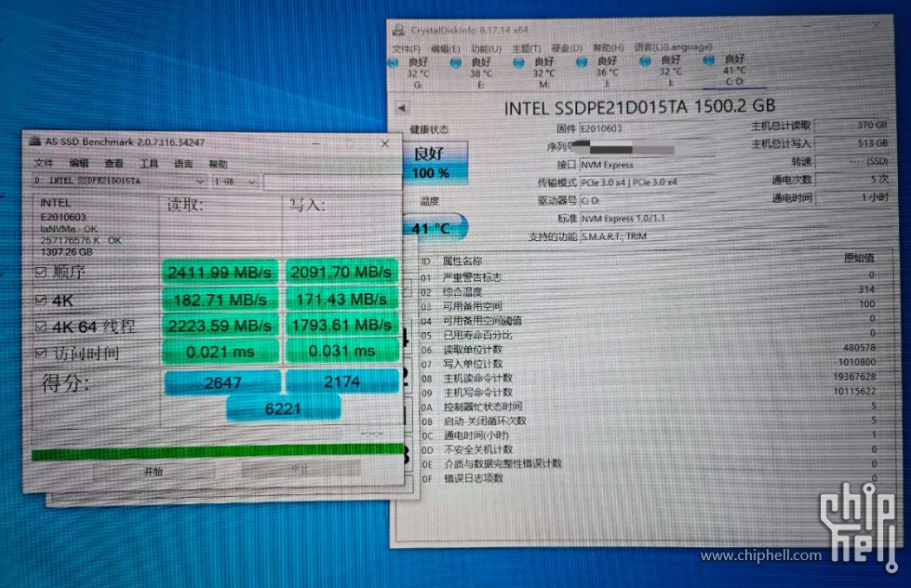This screenshot has height=588, width=911.
Task: Select SMART row 07 写入单位计数
Action: point(648,364)
